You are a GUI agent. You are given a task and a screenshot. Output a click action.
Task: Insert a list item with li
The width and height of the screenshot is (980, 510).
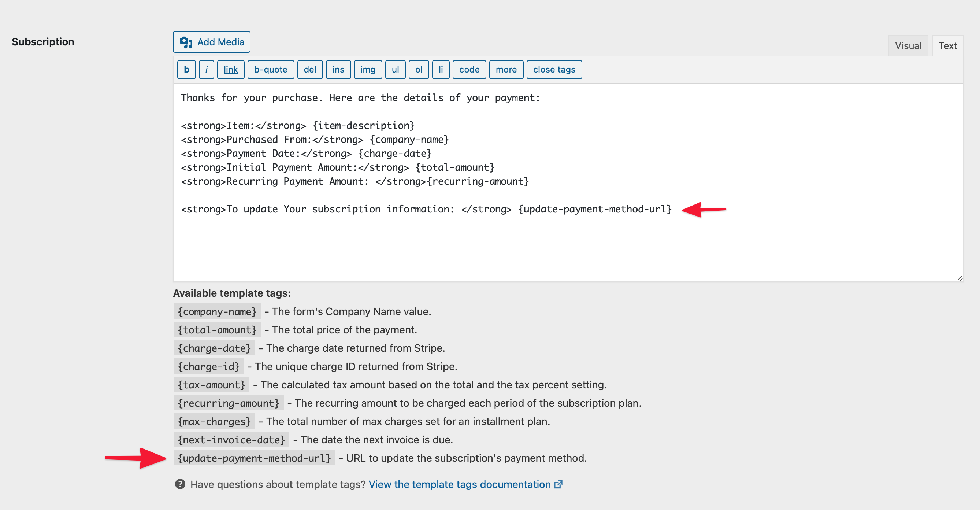[x=441, y=70]
